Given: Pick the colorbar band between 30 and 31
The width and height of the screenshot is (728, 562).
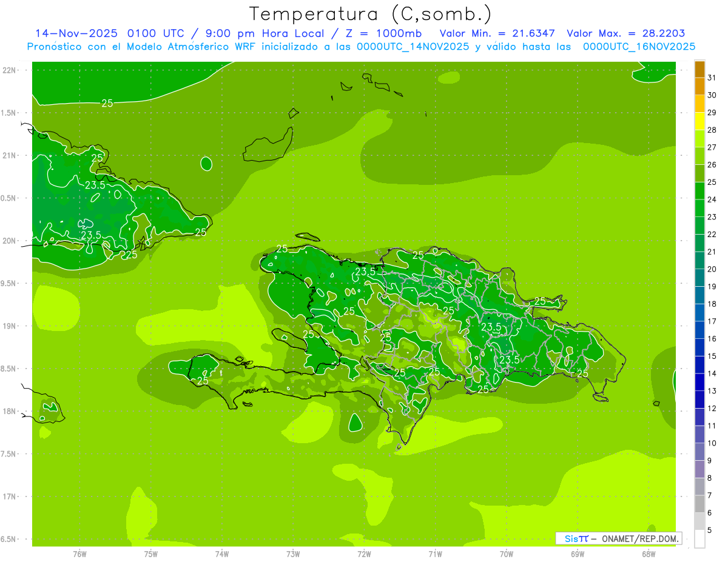Looking at the screenshot, I should pyautogui.click(x=699, y=87).
